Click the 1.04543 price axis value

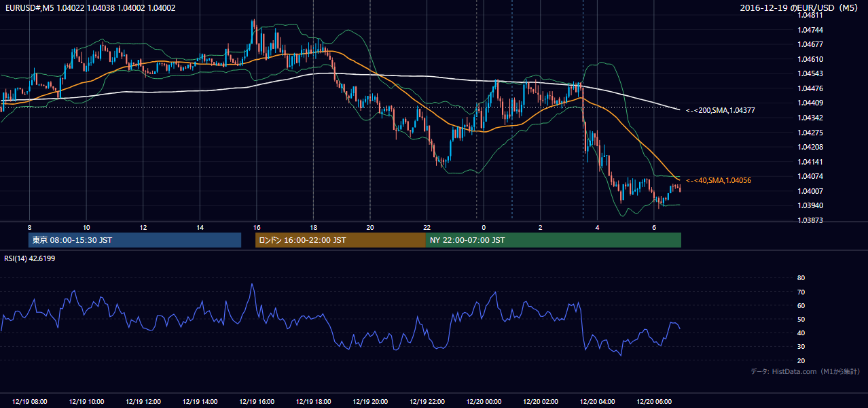811,73
